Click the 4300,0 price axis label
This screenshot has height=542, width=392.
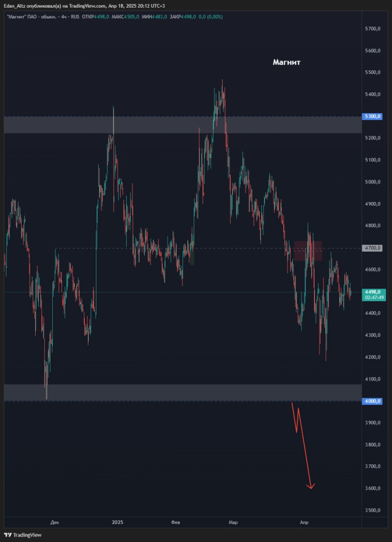(x=372, y=335)
